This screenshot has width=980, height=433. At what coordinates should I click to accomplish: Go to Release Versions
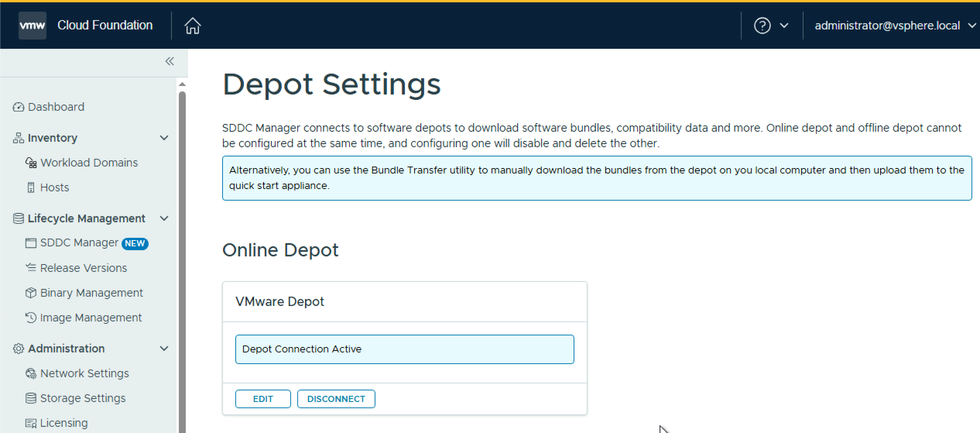pos(83,268)
